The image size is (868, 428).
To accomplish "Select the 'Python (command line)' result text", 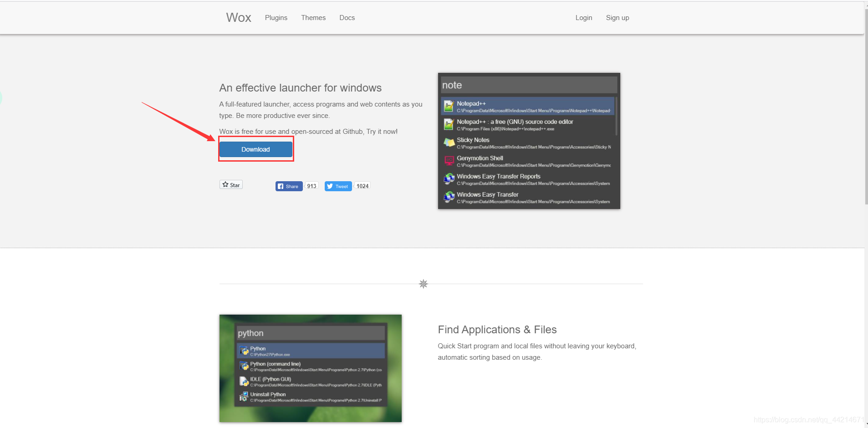I will coord(275,364).
